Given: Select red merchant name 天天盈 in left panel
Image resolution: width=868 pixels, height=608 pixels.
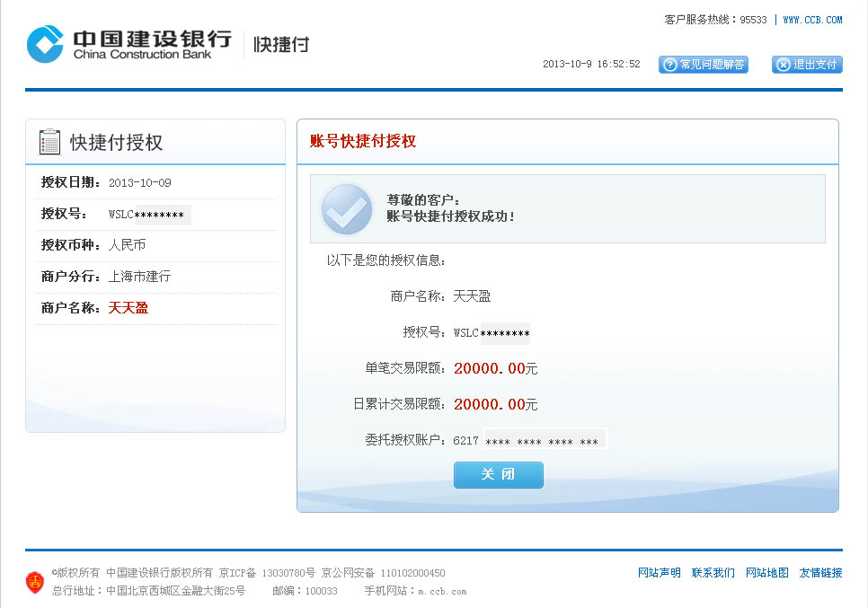Looking at the screenshot, I should pos(128,308).
